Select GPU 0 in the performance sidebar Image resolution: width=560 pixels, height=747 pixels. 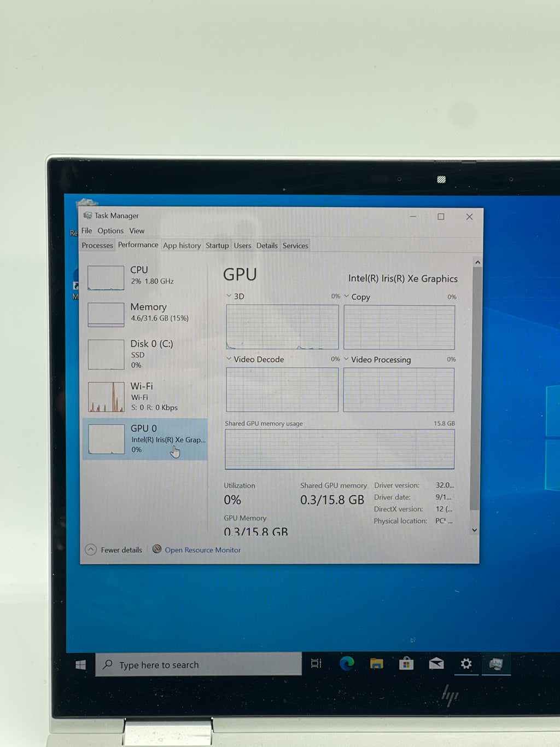[145, 439]
